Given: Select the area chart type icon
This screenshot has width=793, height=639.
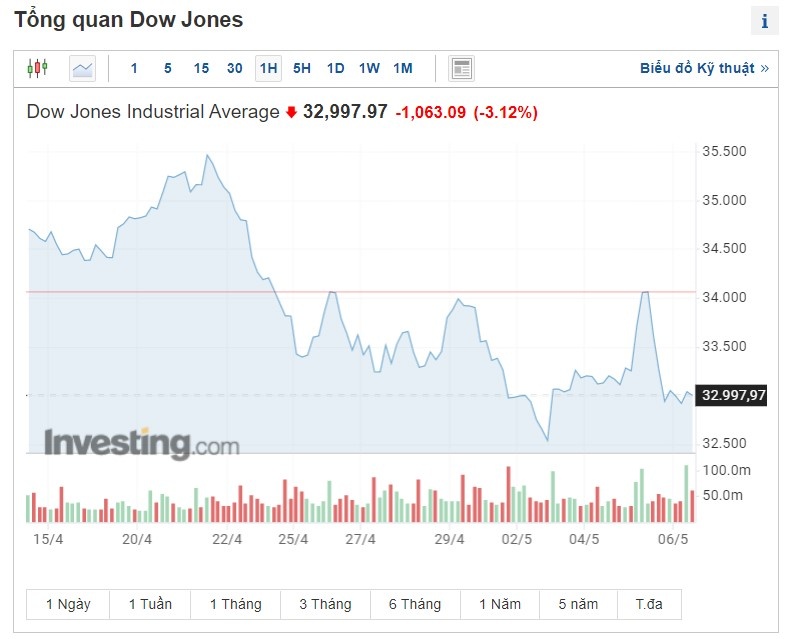Looking at the screenshot, I should 82,68.
